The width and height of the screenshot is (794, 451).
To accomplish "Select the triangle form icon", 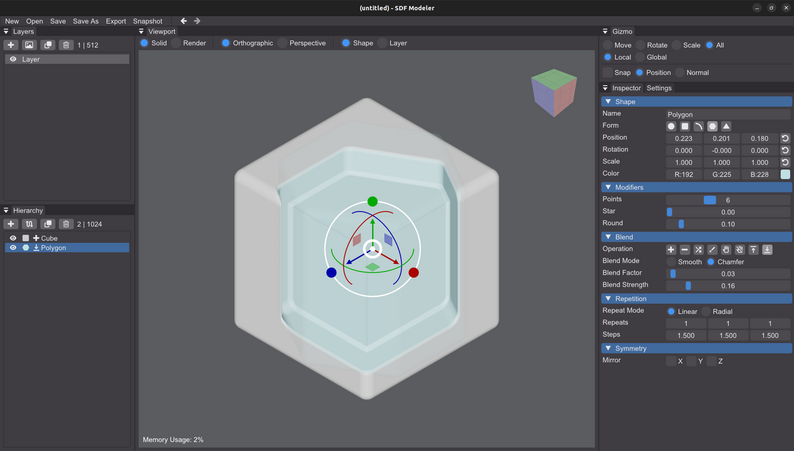I will tap(726, 126).
